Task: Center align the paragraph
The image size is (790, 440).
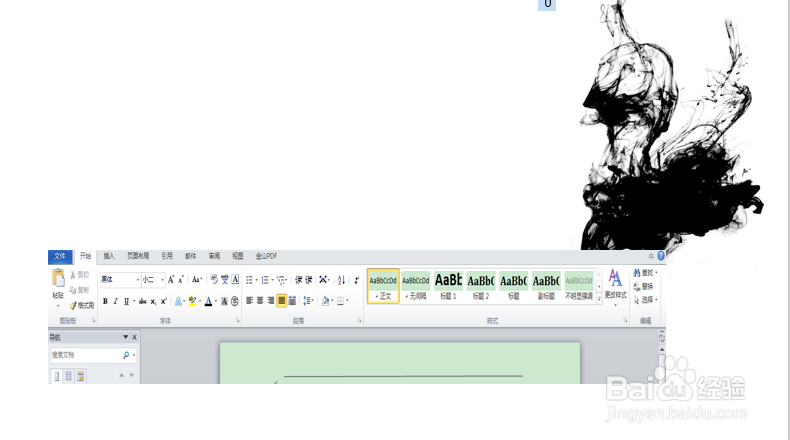Action: tap(260, 301)
